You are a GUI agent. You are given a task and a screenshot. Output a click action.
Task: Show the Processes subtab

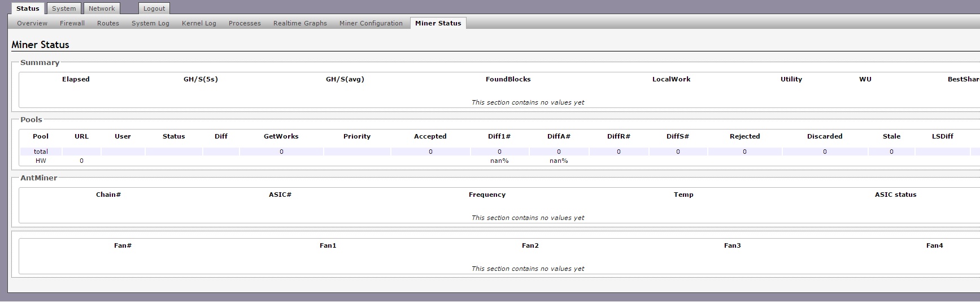(245, 23)
